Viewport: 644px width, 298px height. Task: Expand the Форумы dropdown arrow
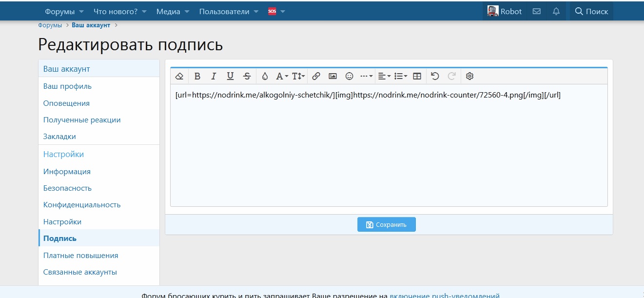[x=81, y=11]
